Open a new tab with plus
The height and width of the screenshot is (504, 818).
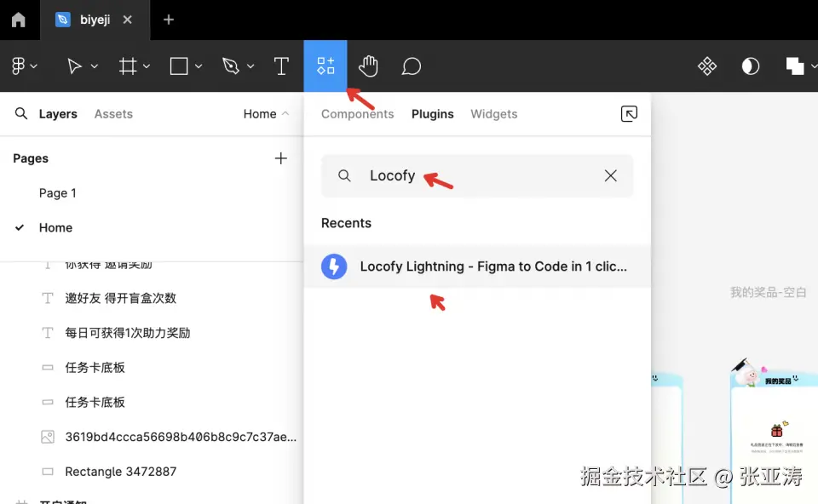[169, 20]
